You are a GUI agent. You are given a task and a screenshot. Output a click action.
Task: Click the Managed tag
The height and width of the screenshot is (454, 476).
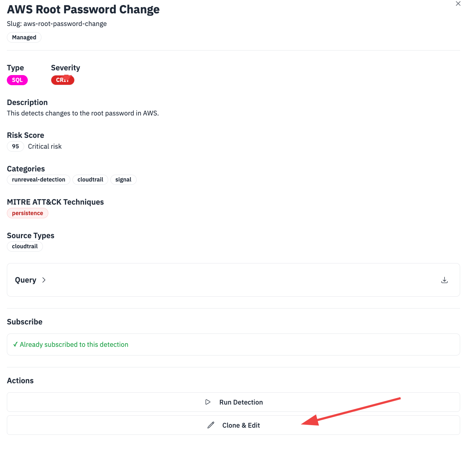(x=24, y=38)
